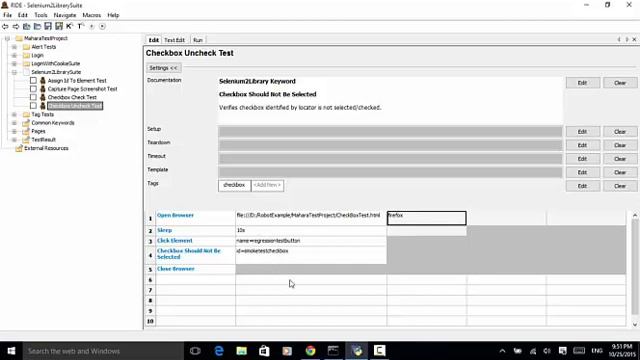Tick checkbox for Checkbox Check Test
Screen dimensions: 640x360
[x=33, y=97]
